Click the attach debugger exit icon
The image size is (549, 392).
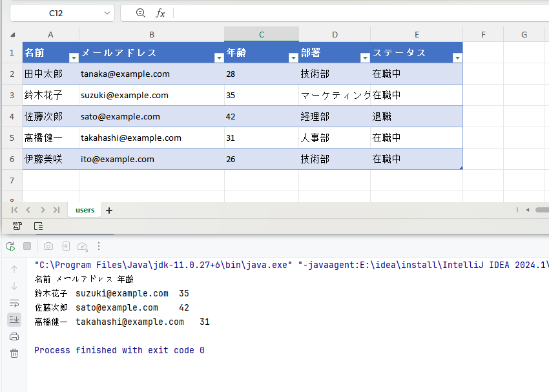pyautogui.click(x=65, y=246)
